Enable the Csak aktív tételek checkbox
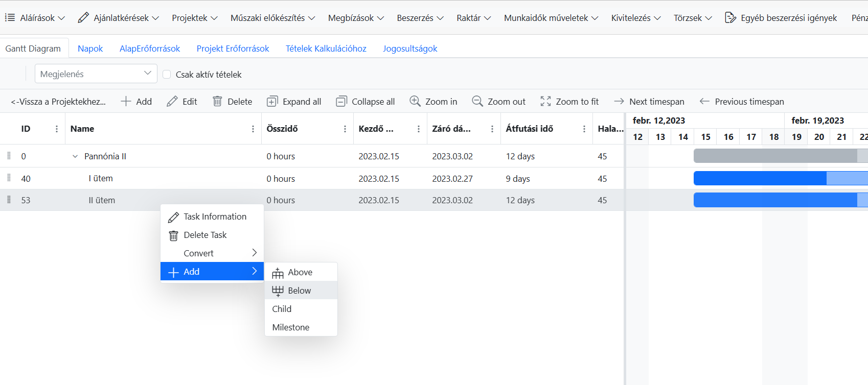The height and width of the screenshot is (385, 868). [167, 75]
